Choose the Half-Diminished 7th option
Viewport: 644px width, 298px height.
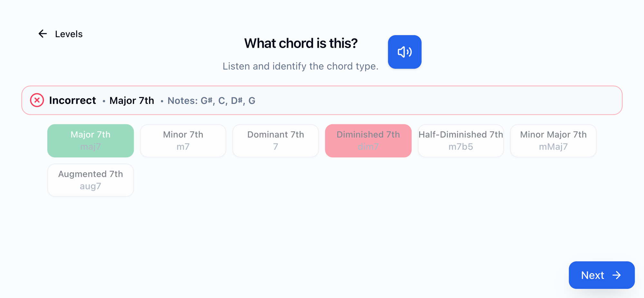(x=461, y=141)
